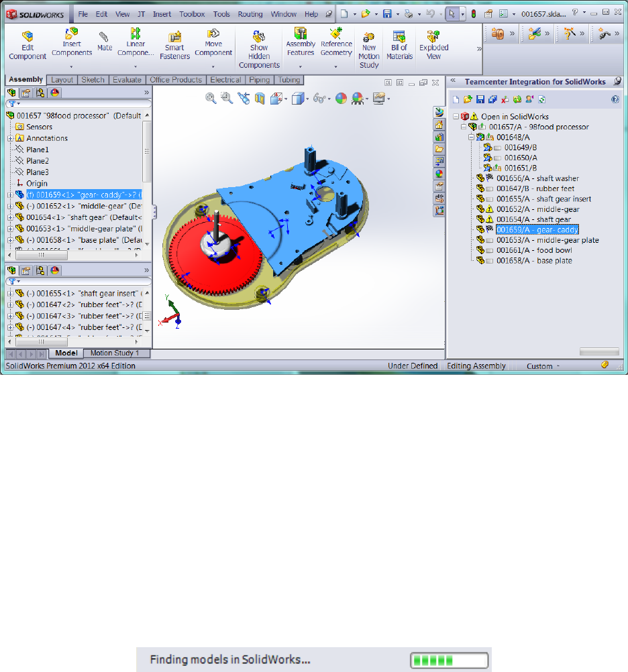Select Sensors in feature tree
The width and height of the screenshot is (628, 672).
coord(39,127)
